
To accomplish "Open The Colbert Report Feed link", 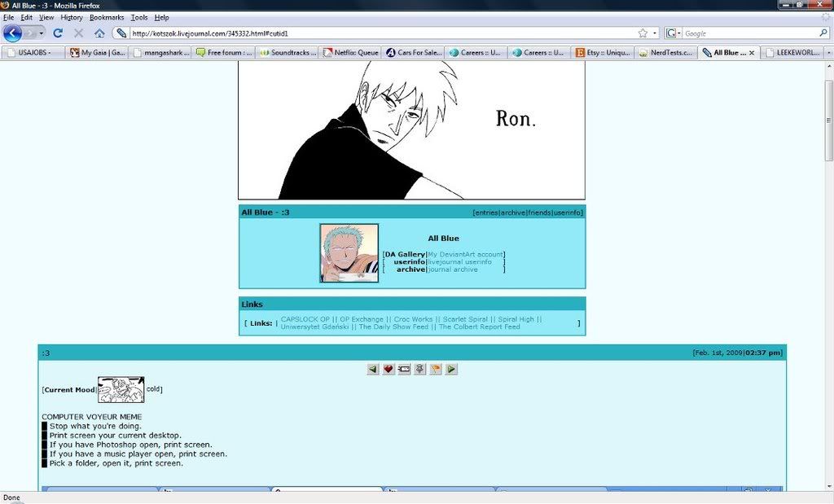I will (x=479, y=327).
